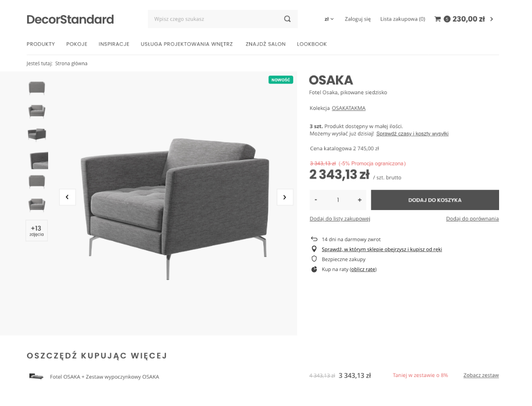
Task: Open the PRODUKTY menu
Action: [41, 44]
